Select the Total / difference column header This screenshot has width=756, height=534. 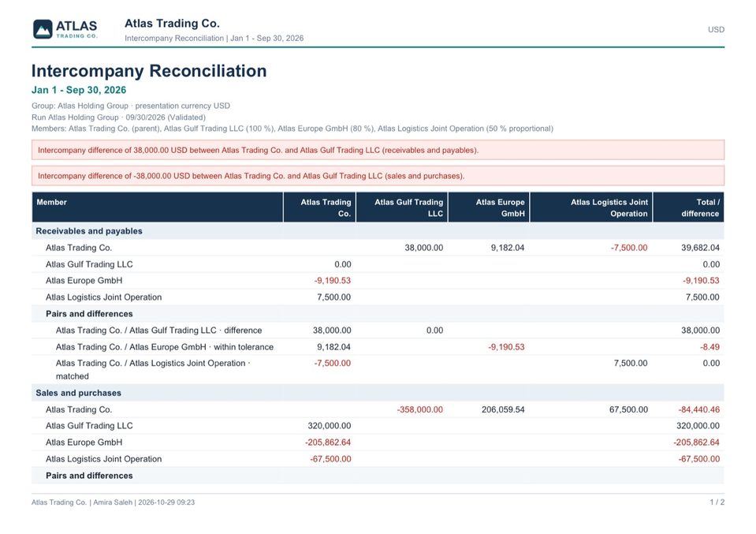click(x=688, y=207)
